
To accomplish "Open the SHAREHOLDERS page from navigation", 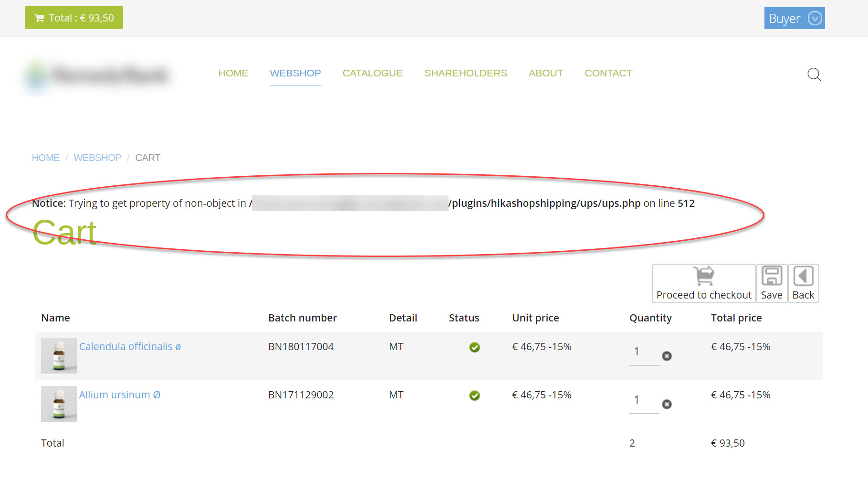I will tap(465, 73).
